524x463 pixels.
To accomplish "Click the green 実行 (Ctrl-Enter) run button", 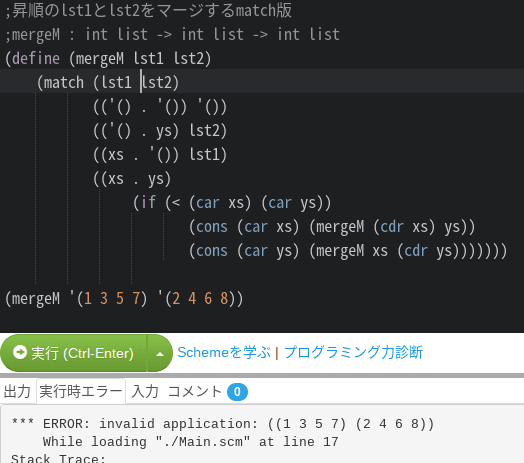I will pos(74,353).
